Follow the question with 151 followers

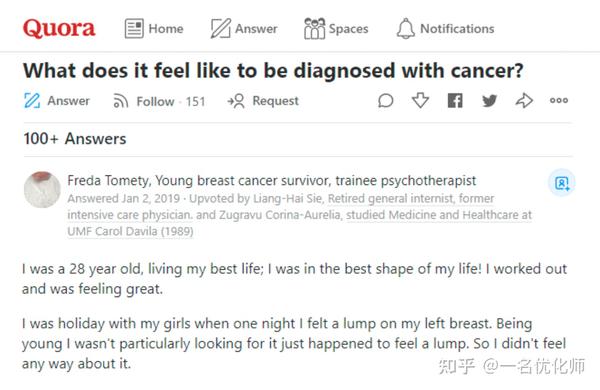pos(159,101)
